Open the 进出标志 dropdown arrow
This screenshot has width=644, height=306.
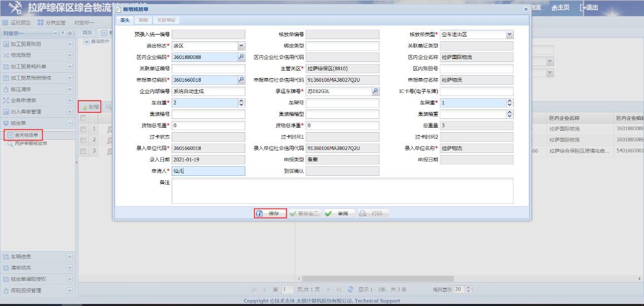241,46
